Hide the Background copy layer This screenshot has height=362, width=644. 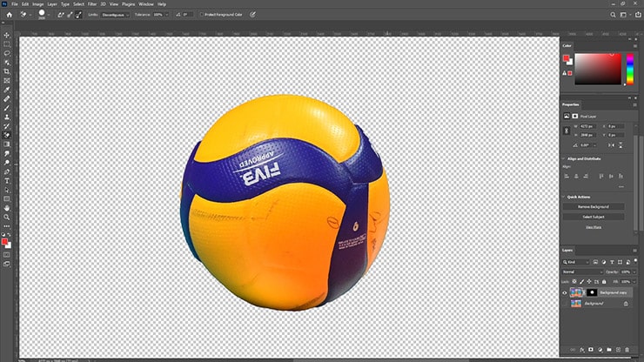[566, 293]
